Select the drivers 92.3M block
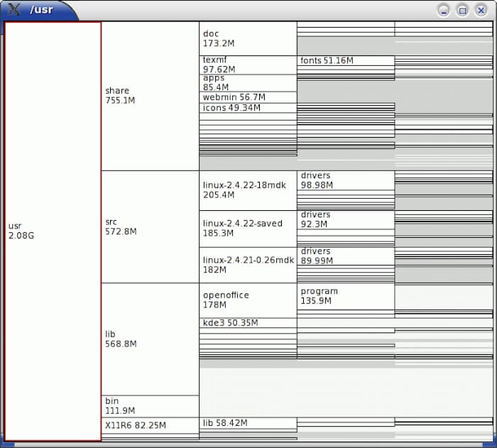The image size is (497, 448). (x=346, y=219)
